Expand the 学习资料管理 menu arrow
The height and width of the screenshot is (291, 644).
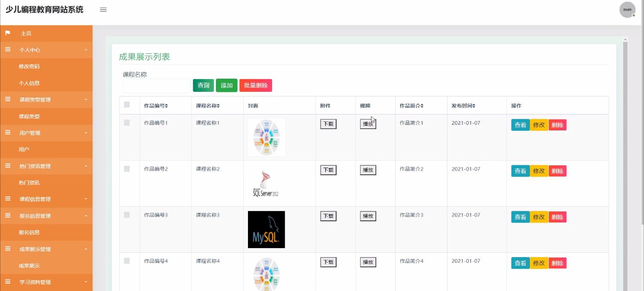tap(86, 282)
